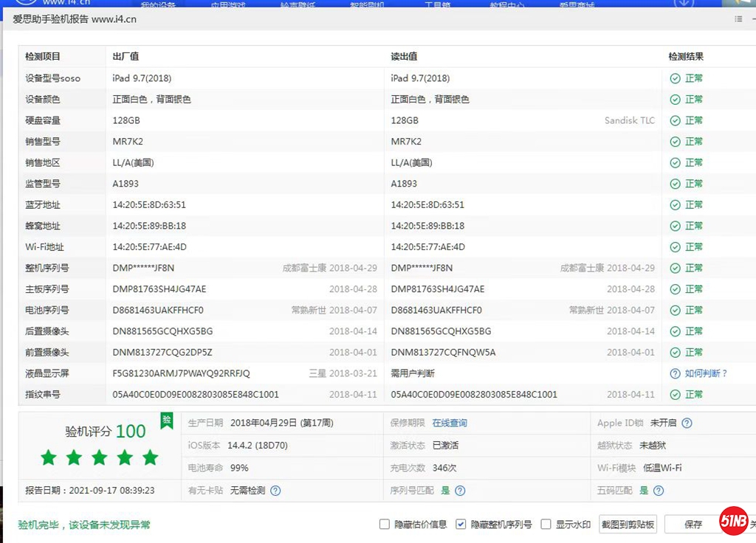Switch to the 教程中心 tab
756x543 pixels.
507,5
